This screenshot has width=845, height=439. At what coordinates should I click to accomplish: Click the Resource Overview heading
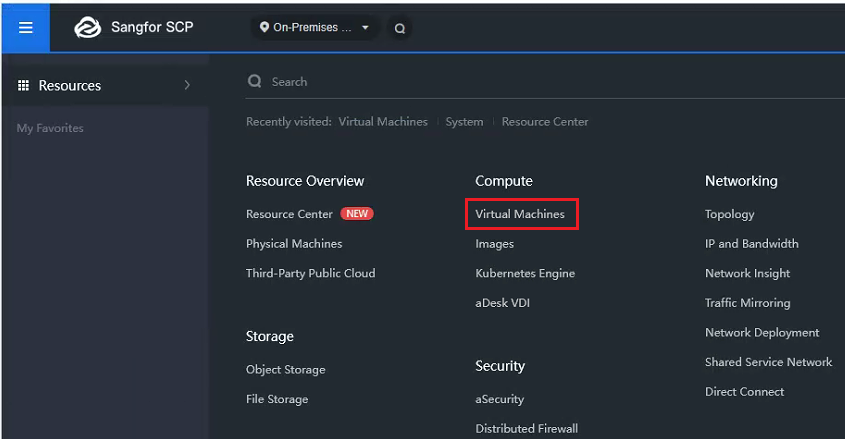[305, 181]
